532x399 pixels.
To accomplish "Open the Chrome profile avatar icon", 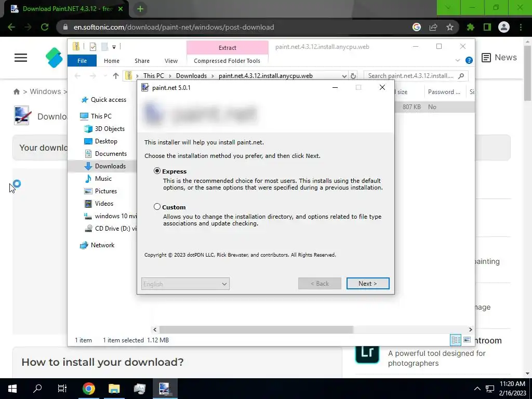I will pos(504,27).
